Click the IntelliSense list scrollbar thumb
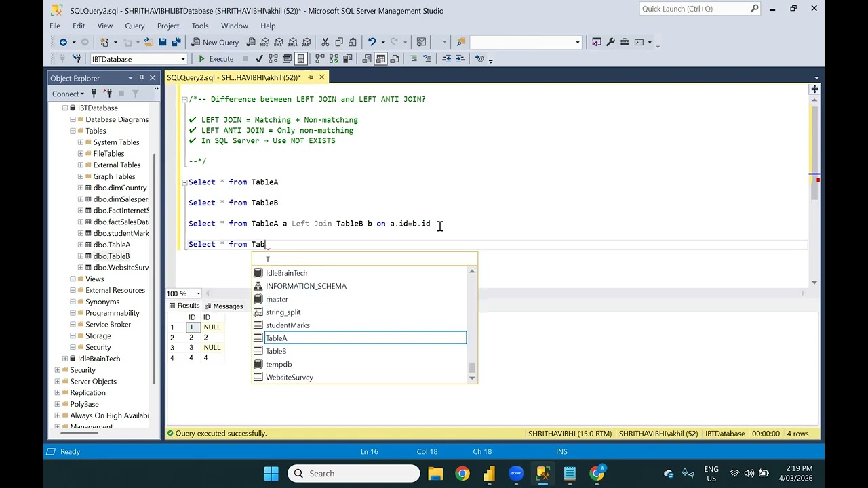The image size is (868, 488). coord(473,368)
